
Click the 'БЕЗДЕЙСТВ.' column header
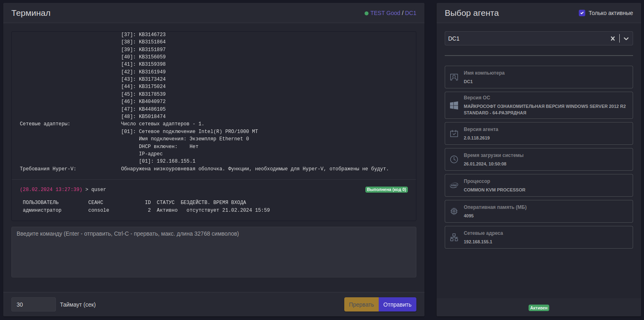tap(195, 202)
